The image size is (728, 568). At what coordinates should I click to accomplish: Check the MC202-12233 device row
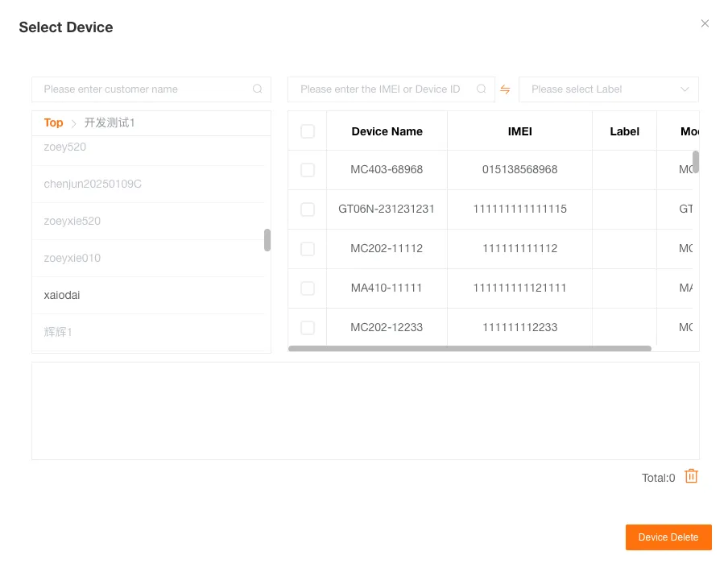[x=307, y=327]
